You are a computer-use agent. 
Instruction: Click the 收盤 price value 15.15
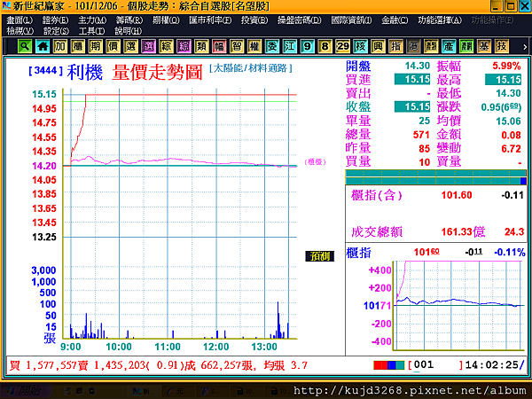pyautogui.click(x=412, y=107)
